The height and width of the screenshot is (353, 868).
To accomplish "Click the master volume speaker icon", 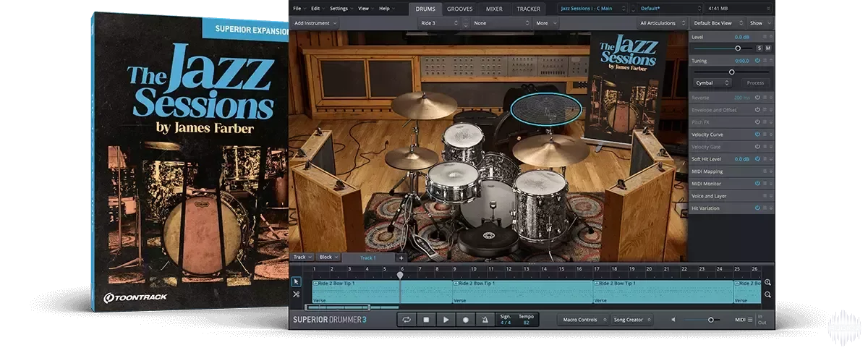I will [673, 319].
